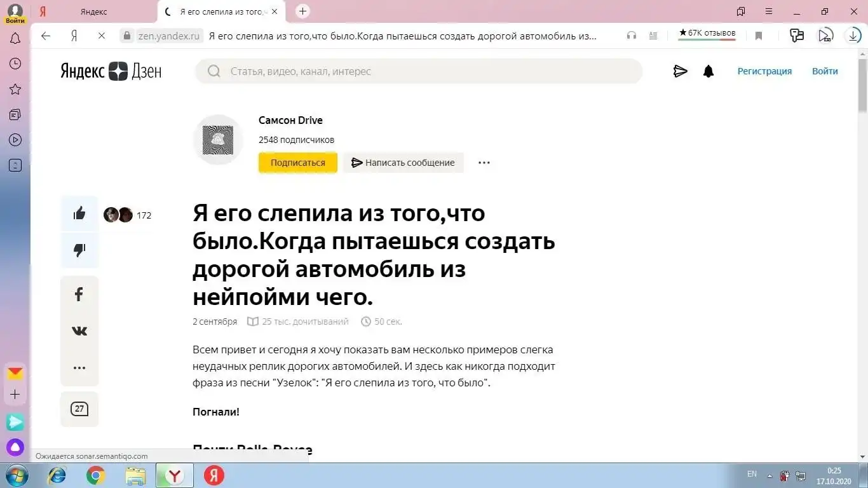Viewport: 868px width, 488px height.
Task: Open Chrome from the taskbar
Action: (96, 475)
